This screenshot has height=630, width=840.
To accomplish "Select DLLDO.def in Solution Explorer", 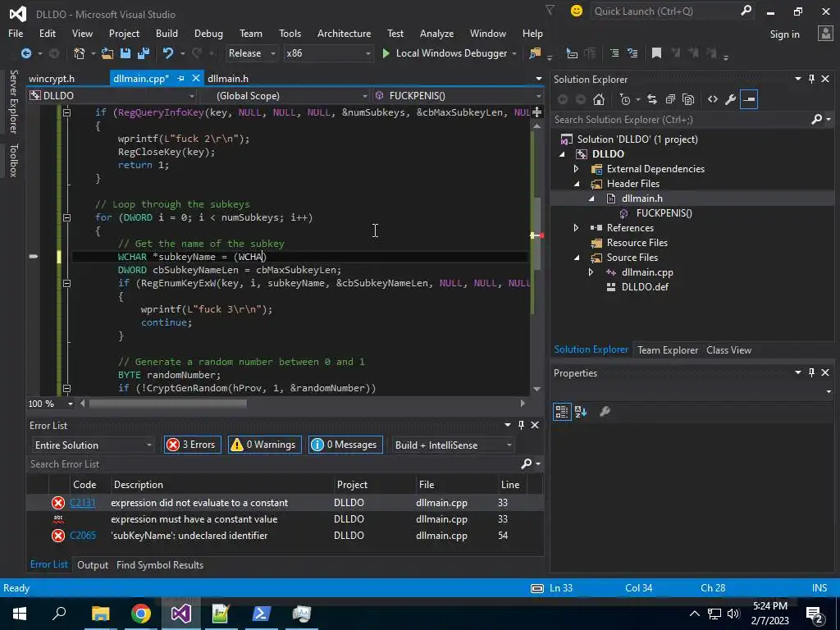I will coord(645,286).
